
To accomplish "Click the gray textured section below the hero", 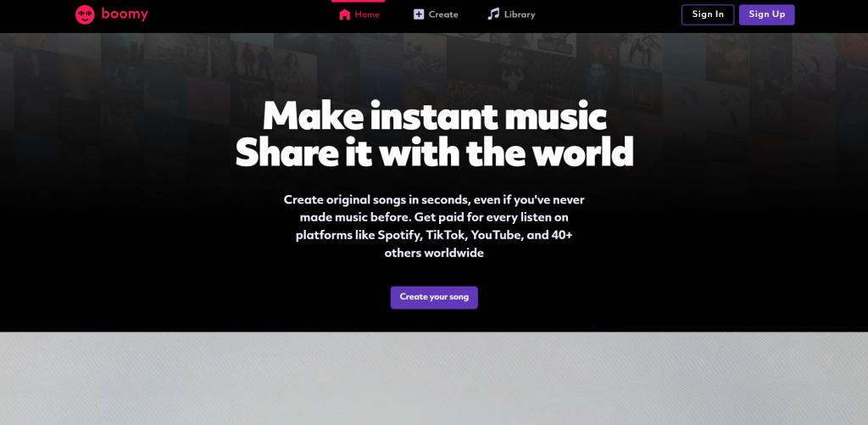I will click(x=434, y=378).
